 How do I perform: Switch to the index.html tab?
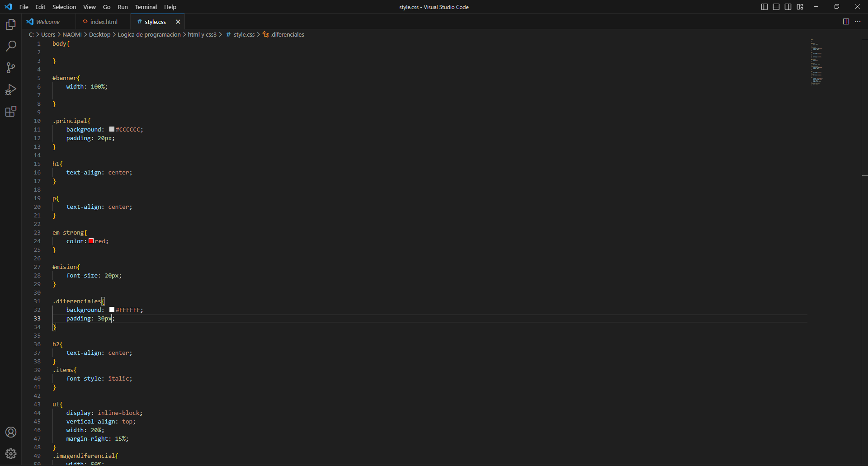[104, 22]
